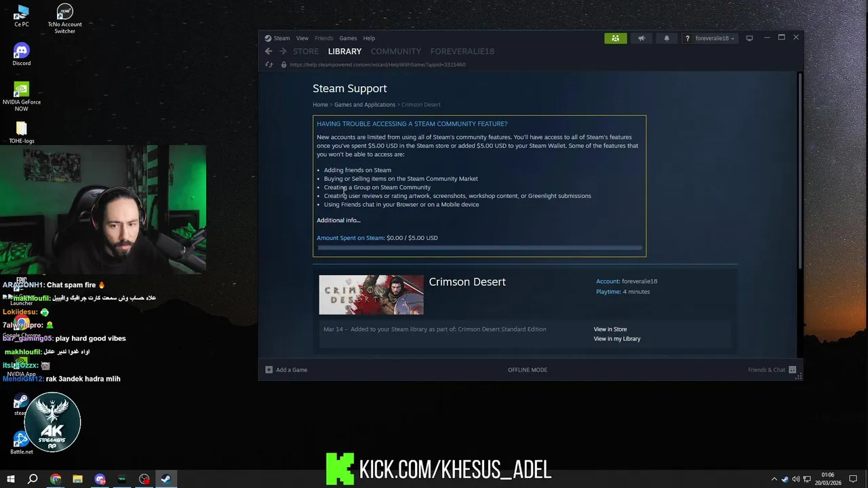Click the Home breadcrumb link
The height and width of the screenshot is (488, 868).
click(x=320, y=104)
